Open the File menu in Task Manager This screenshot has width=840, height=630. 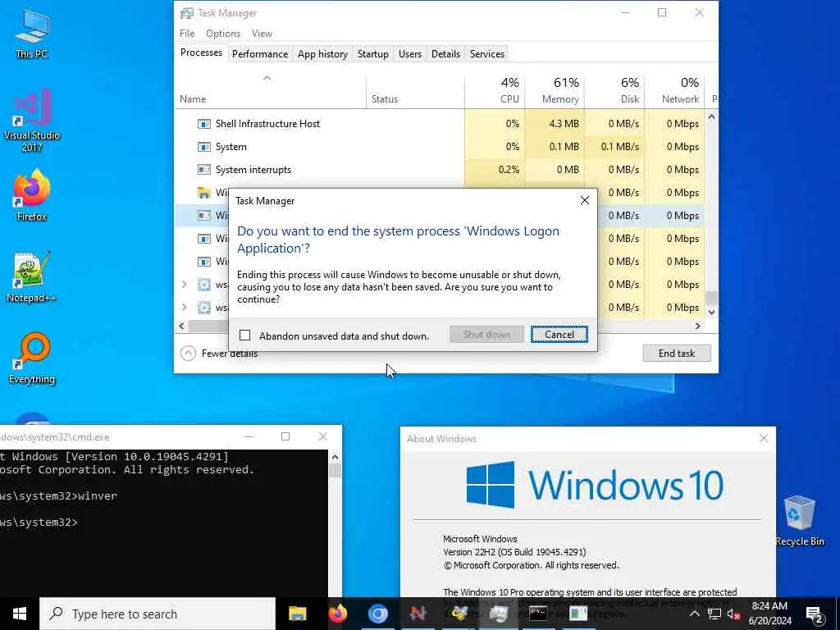coord(187,33)
